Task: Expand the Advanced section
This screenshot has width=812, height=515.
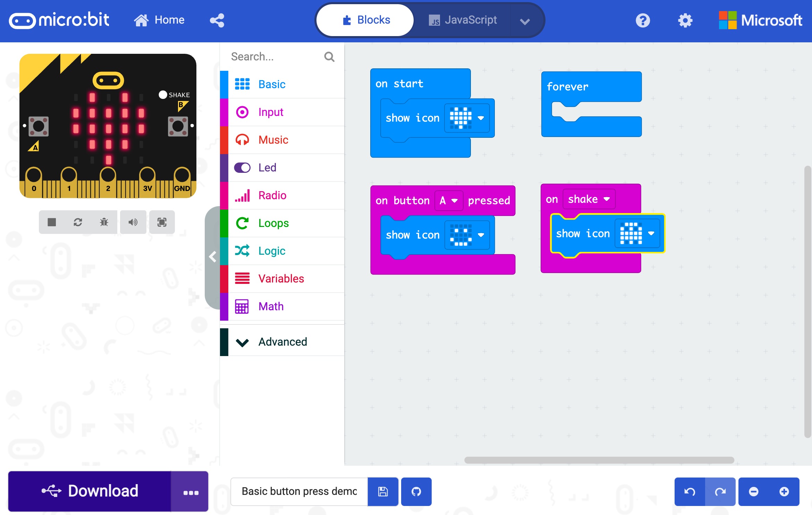Action: coord(282,341)
